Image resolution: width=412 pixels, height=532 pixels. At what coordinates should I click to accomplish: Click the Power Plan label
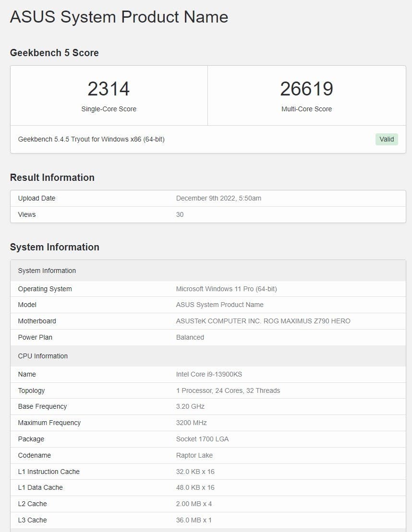35,337
